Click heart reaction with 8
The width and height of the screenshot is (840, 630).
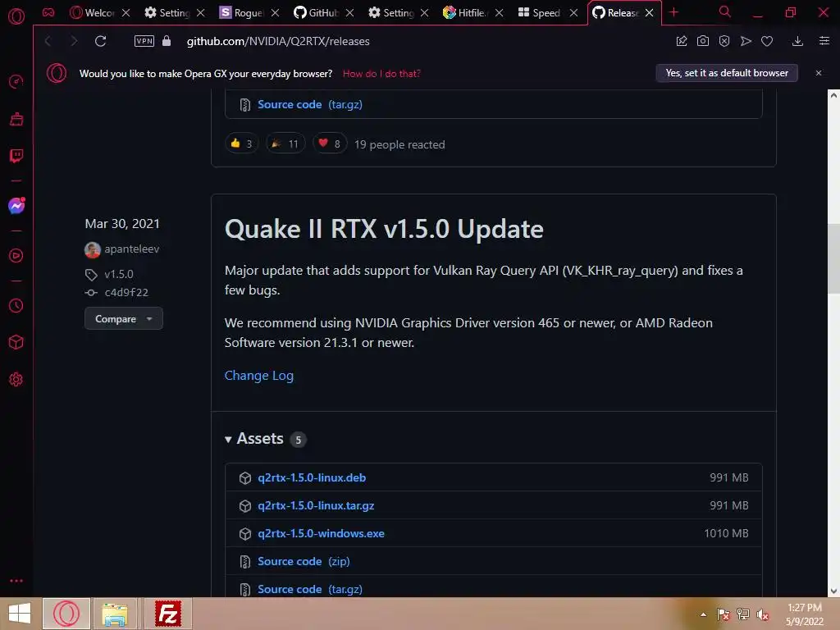(x=330, y=144)
